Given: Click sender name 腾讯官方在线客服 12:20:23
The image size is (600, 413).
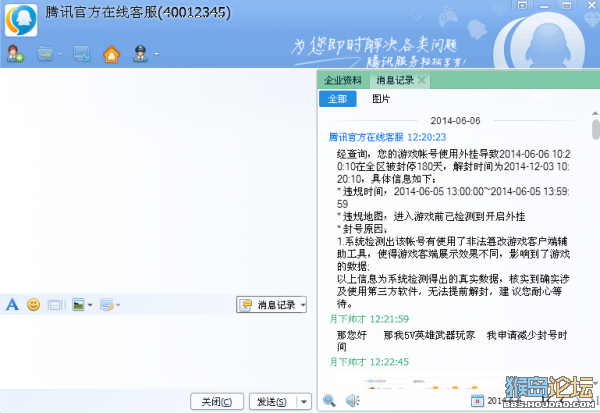Looking at the screenshot, I should (x=387, y=137).
